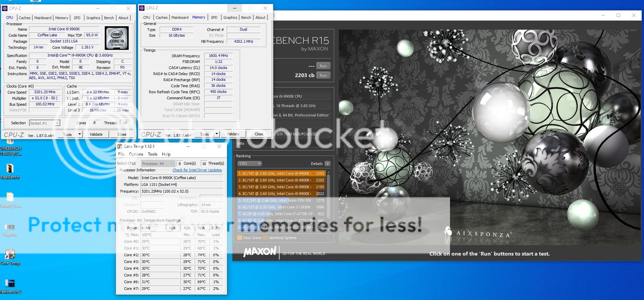Click the Core Temp Platform field
This screenshot has width=644, height=300.
click(182, 185)
